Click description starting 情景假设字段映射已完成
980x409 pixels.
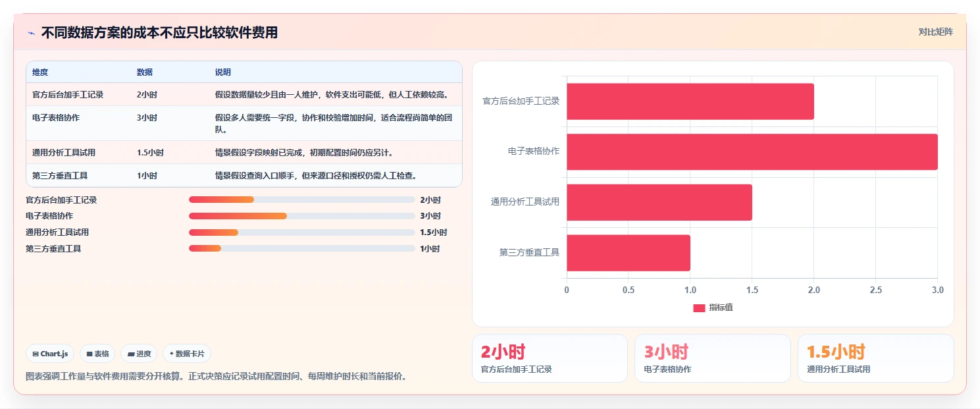[x=304, y=153]
